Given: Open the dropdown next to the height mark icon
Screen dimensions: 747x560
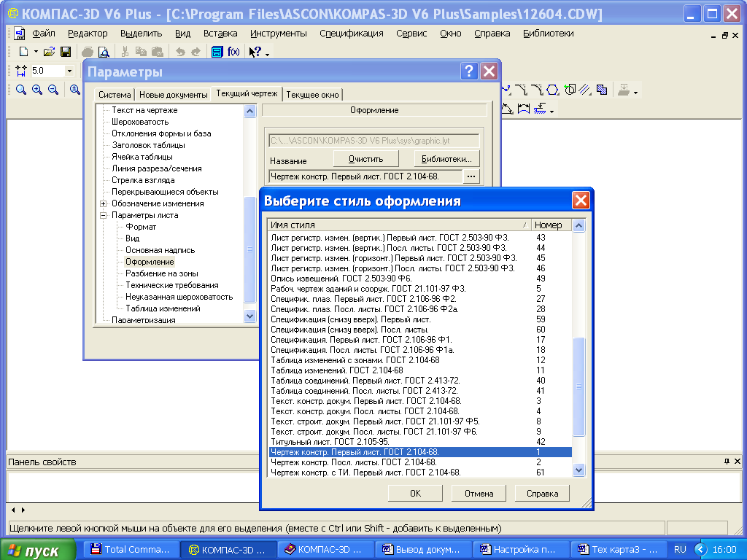Looking at the screenshot, I should pyautogui.click(x=551, y=112).
